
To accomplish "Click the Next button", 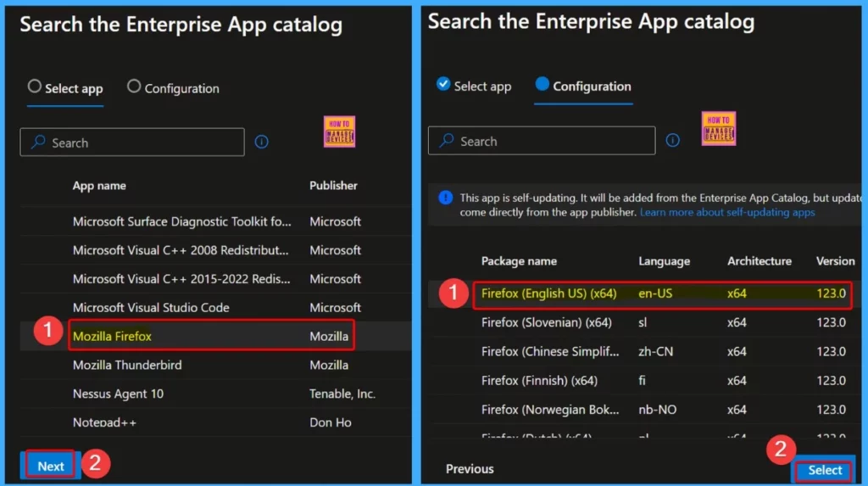I will (x=50, y=466).
